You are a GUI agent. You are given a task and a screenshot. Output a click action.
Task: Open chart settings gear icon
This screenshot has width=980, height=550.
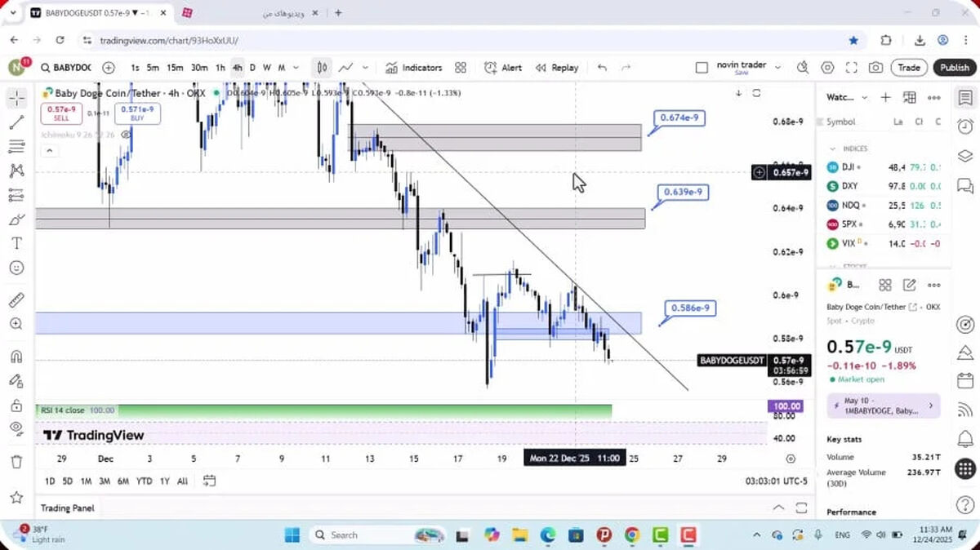click(x=827, y=68)
